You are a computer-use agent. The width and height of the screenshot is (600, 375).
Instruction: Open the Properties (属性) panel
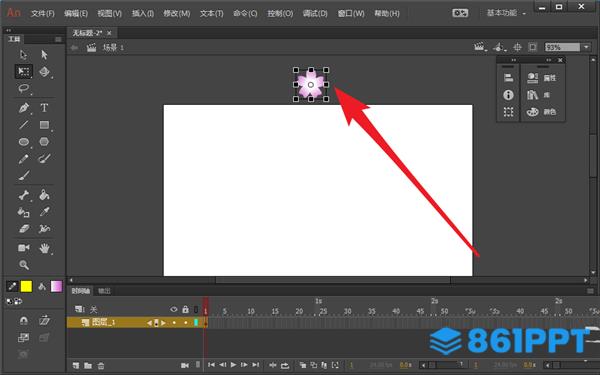(541, 78)
